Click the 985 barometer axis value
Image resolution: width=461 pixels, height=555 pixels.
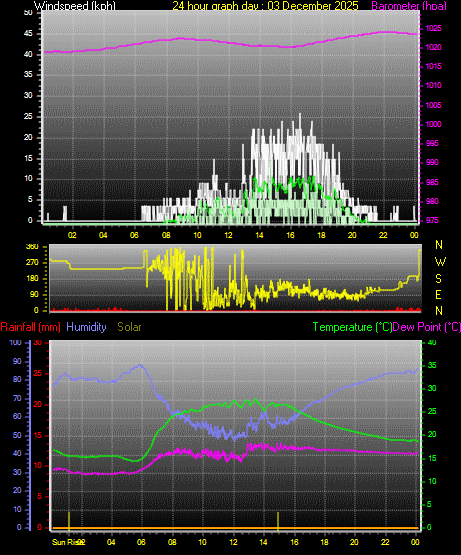[432, 182]
